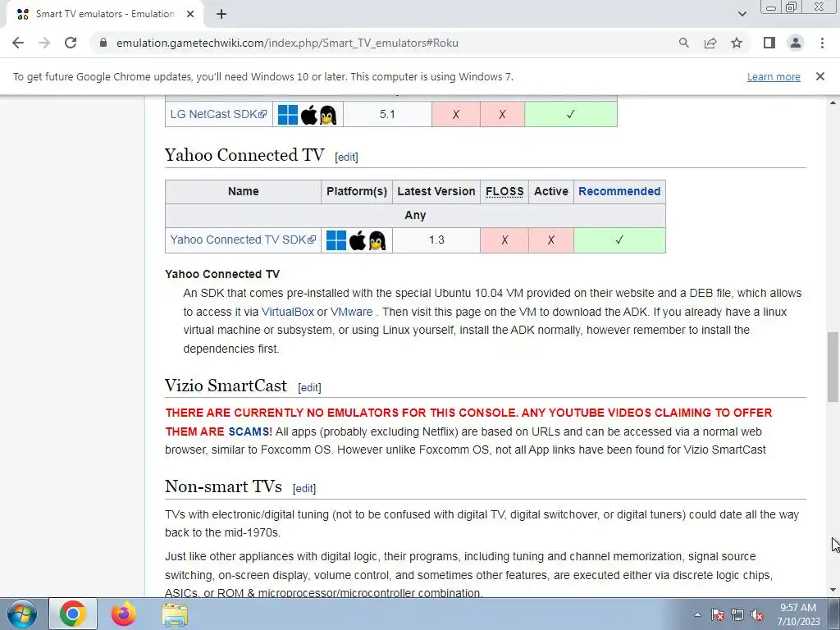Viewport: 840px width, 630px height.
Task: Click the Apple icon in the LG NetCast row
Action: [308, 115]
